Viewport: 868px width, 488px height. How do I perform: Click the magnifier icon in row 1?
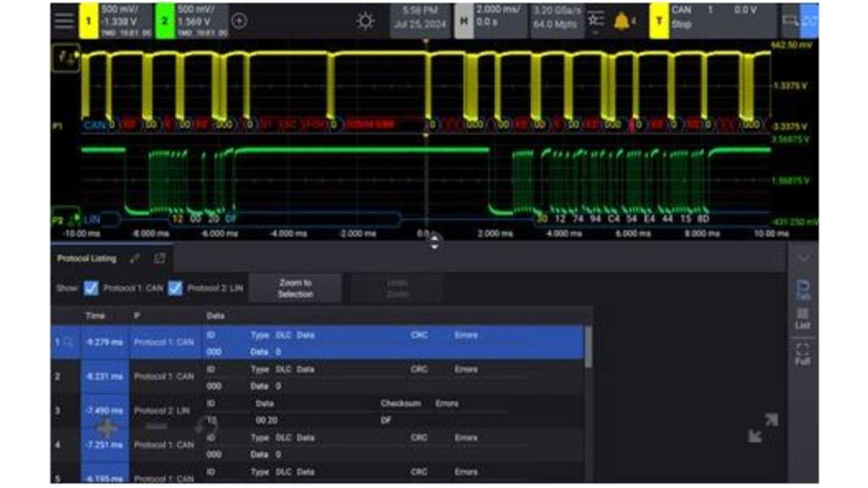pyautogui.click(x=67, y=342)
